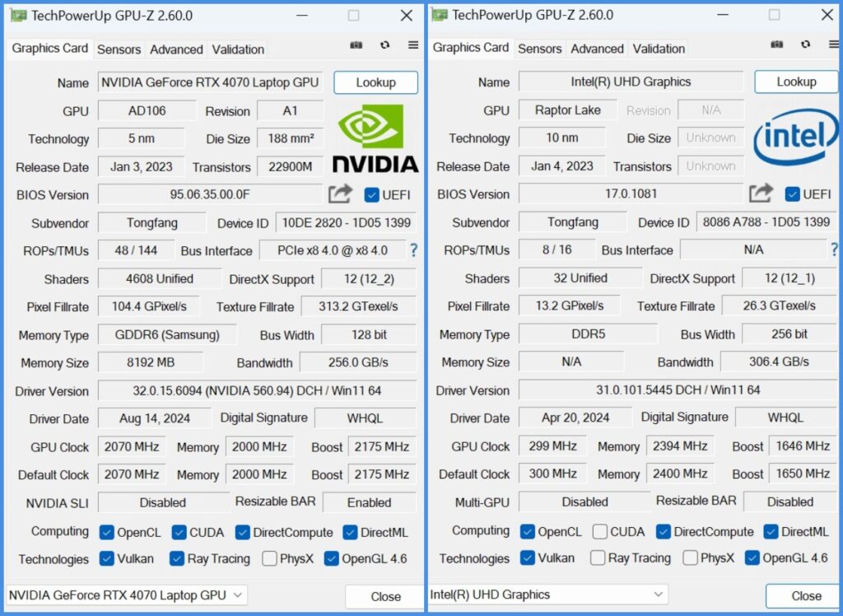The width and height of the screenshot is (843, 616).
Task: Open the Advanced tab in Intel window
Action: click(597, 49)
